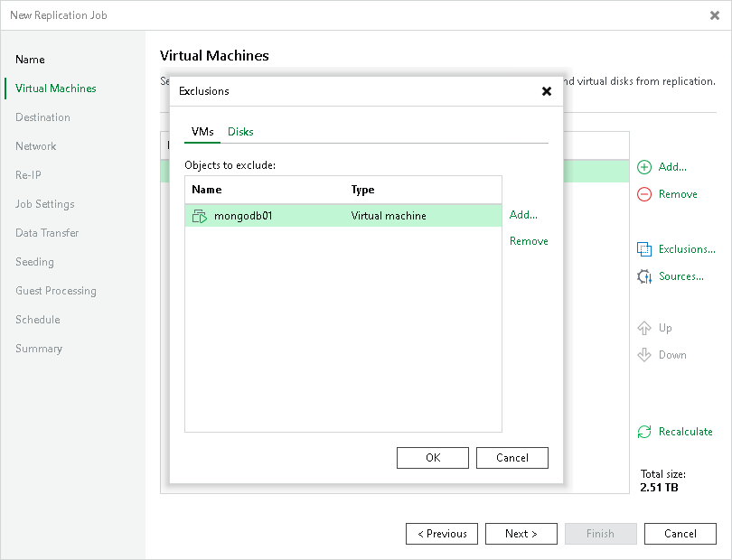The height and width of the screenshot is (560, 732).
Task: Click the Remove label in wizard side panel
Action: click(678, 194)
